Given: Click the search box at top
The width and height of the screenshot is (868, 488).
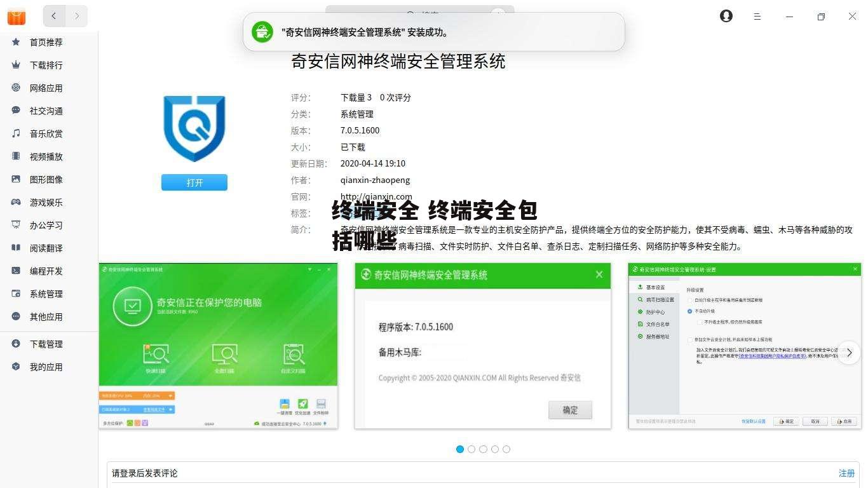Looking at the screenshot, I should tap(419, 14).
